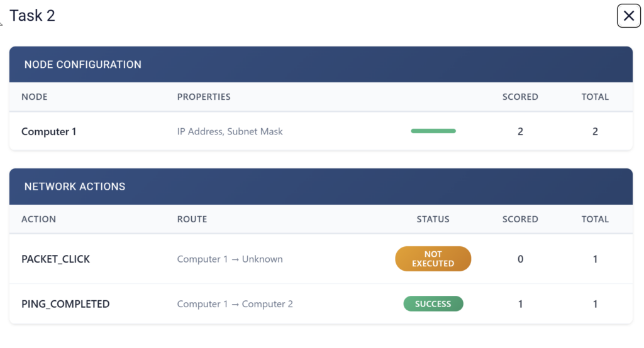
Task: Click the NODE CONFIGURATION section header
Action: [83, 64]
